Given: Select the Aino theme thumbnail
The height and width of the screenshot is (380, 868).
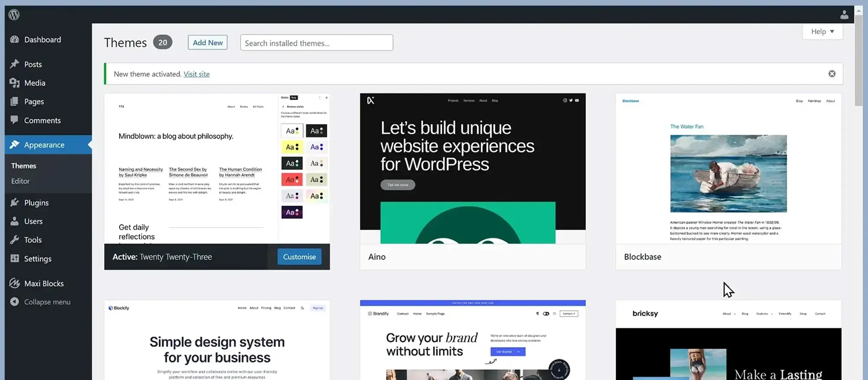Looking at the screenshot, I should coord(473,169).
